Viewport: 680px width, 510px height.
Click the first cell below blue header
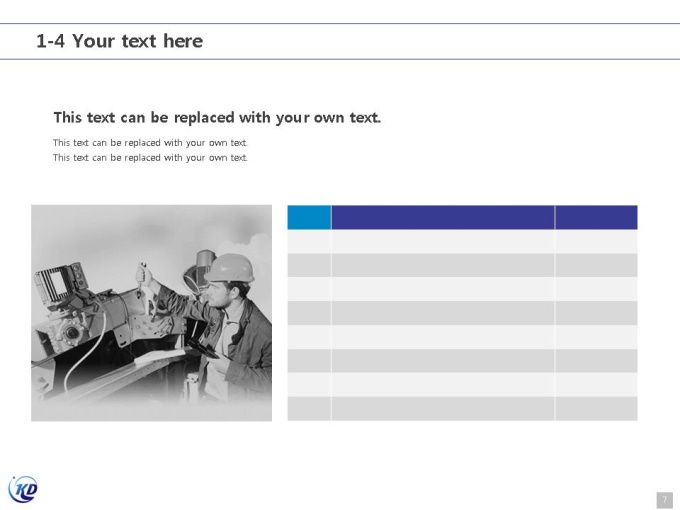click(x=309, y=242)
